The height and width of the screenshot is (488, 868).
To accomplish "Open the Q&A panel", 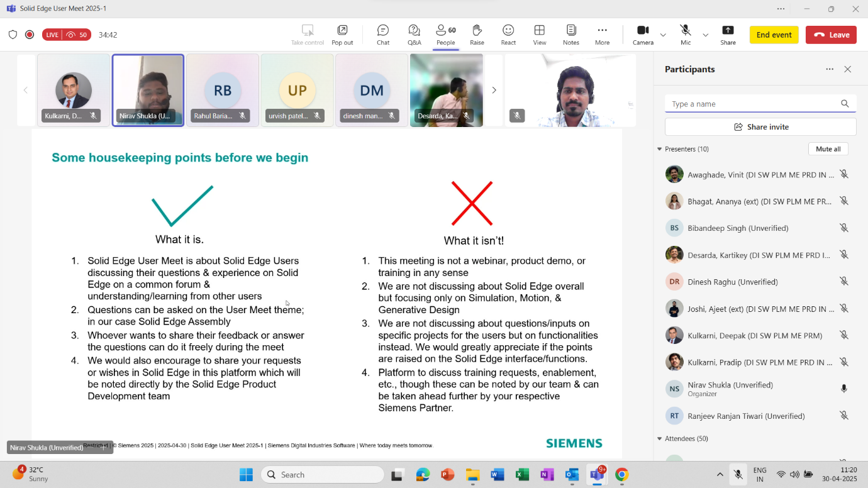I will [414, 34].
